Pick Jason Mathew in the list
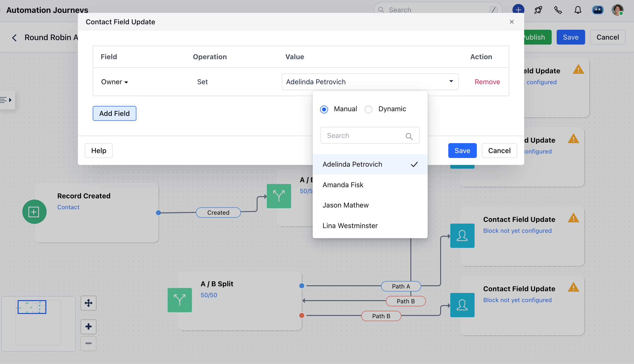The image size is (634, 364). click(345, 205)
